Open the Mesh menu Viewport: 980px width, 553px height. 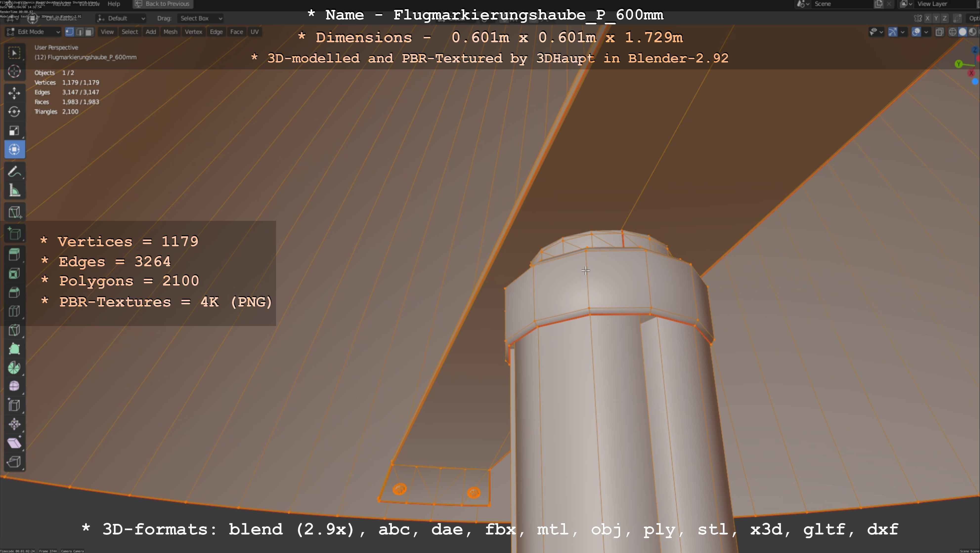click(171, 32)
